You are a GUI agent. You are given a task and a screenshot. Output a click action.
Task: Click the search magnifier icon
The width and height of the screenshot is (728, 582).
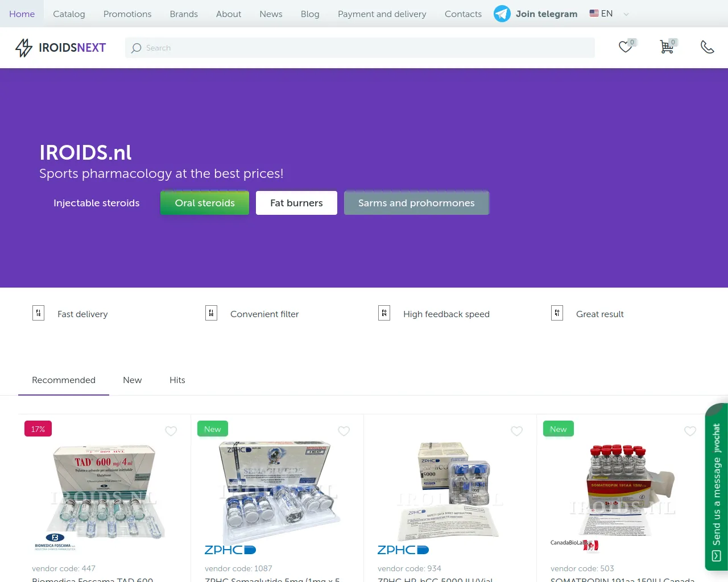pyautogui.click(x=136, y=48)
